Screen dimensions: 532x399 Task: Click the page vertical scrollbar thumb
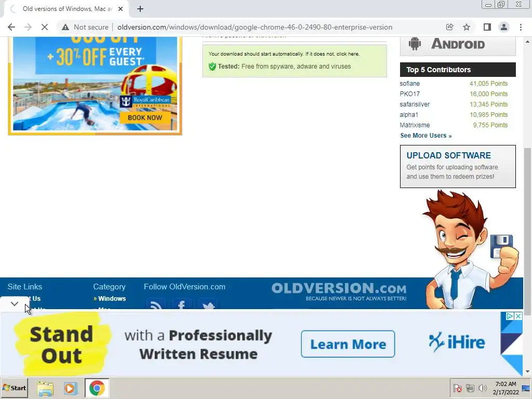(527, 232)
